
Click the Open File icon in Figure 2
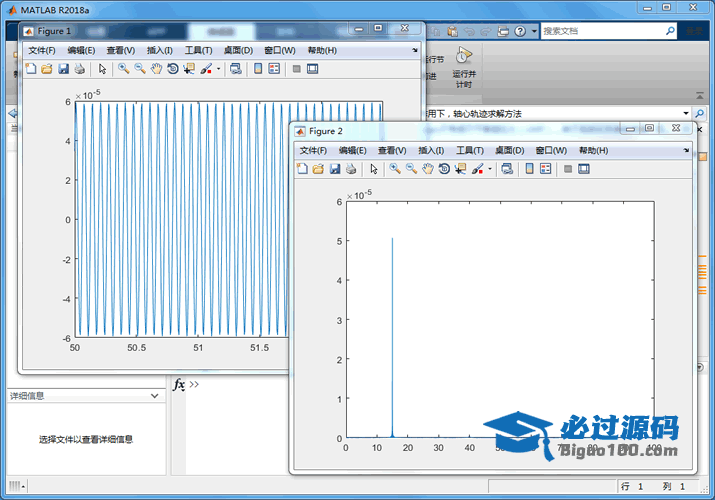click(x=318, y=169)
